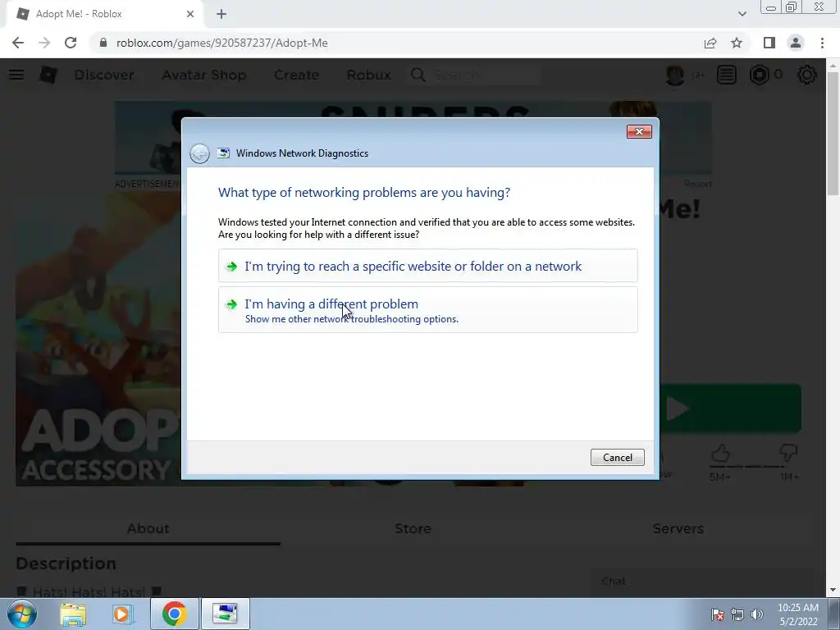Open site security lock info

pos(103,43)
